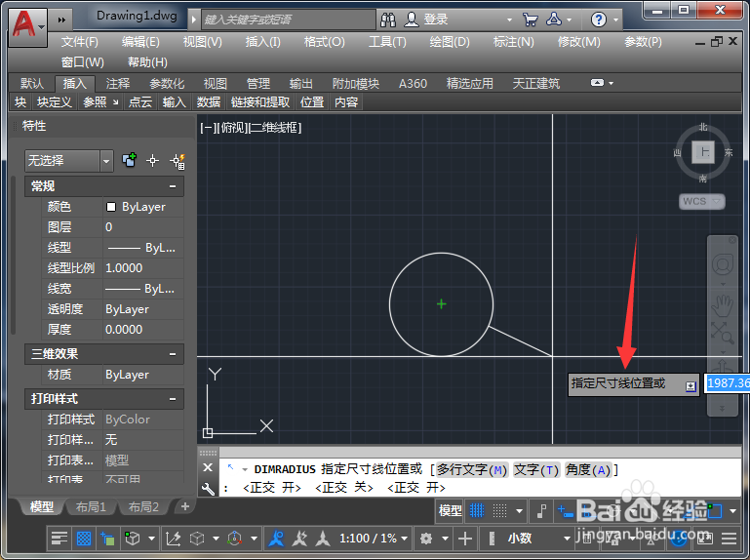Click the gizmo icon in status bar
Image resolution: width=750 pixels, height=560 pixels.
pos(234,539)
